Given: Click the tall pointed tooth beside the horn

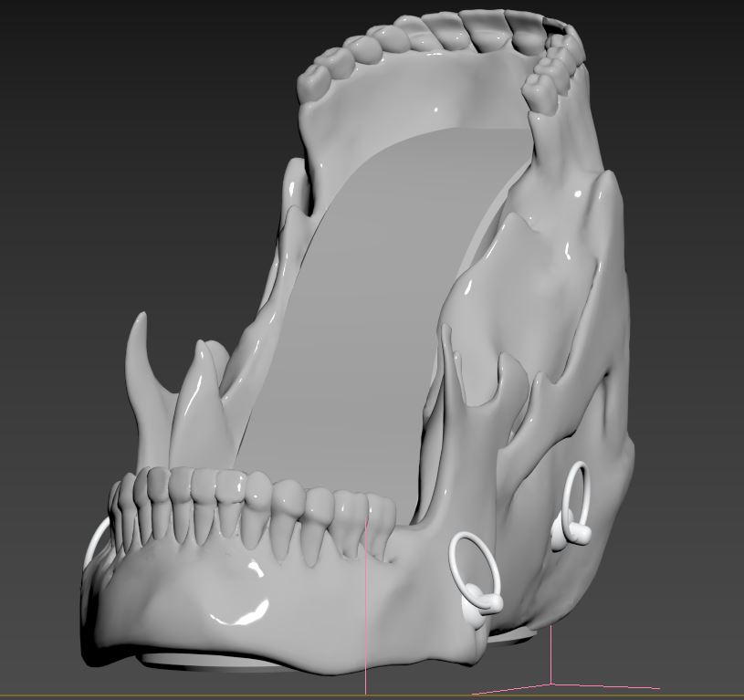Looking at the screenshot, I should click(x=194, y=402).
